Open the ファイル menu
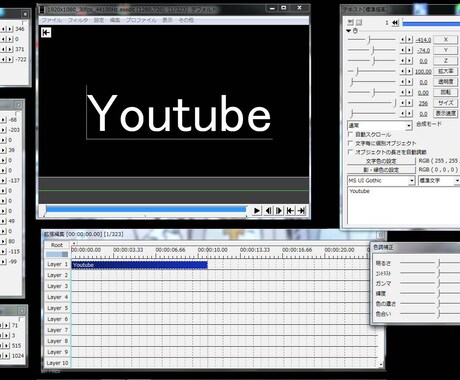The width and height of the screenshot is (460, 380). point(51,20)
